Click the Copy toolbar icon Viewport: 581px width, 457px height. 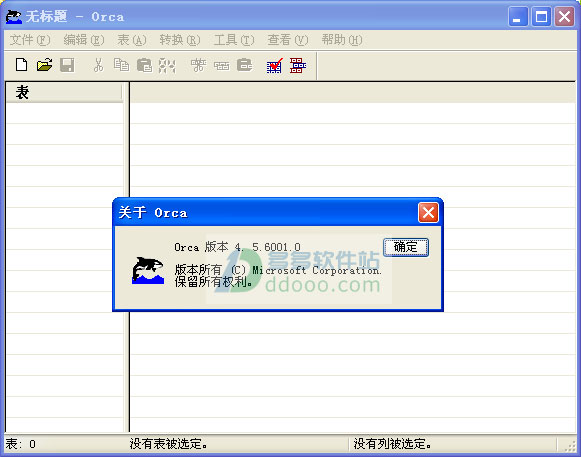pyautogui.click(x=121, y=65)
